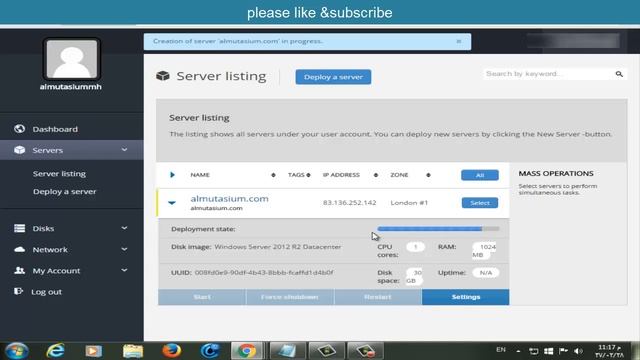Click the Start server button
The height and width of the screenshot is (360, 640).
tap(202, 297)
